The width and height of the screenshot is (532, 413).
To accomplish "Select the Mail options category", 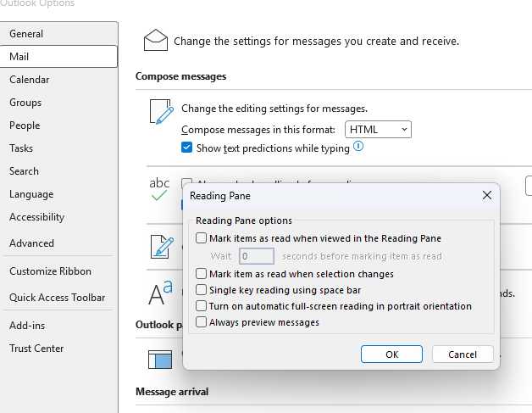I will [x=58, y=56].
